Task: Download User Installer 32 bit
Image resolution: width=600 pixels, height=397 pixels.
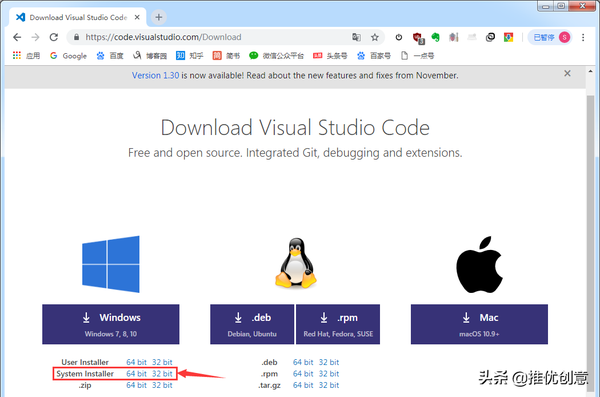Action: [162, 362]
